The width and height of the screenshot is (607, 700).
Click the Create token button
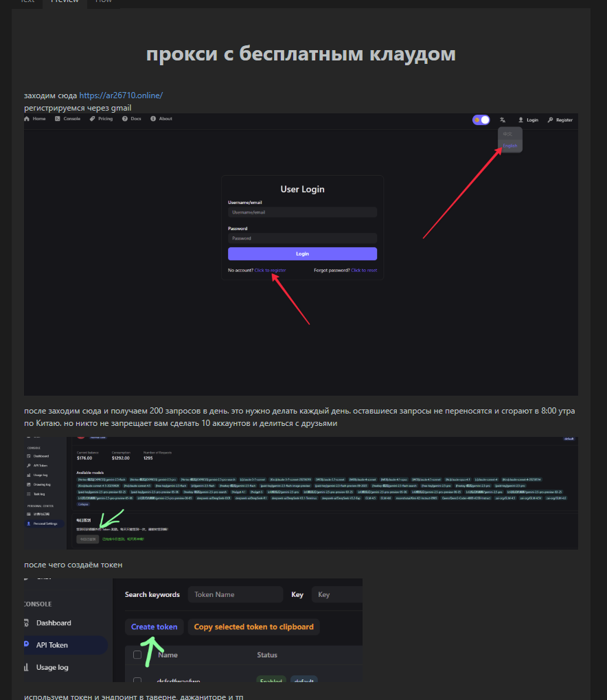154,626
